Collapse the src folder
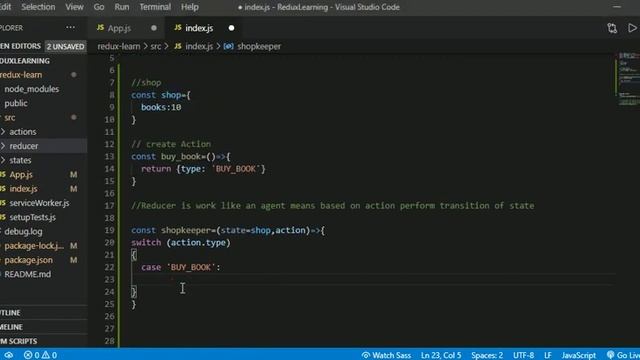 [x=10, y=118]
